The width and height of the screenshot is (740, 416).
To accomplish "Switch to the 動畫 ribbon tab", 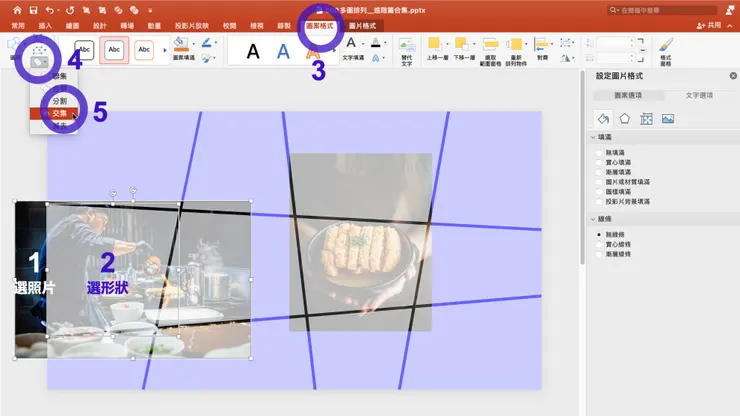I will click(154, 25).
